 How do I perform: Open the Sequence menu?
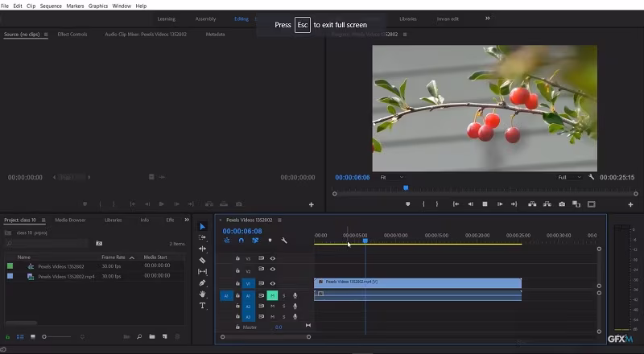(51, 6)
